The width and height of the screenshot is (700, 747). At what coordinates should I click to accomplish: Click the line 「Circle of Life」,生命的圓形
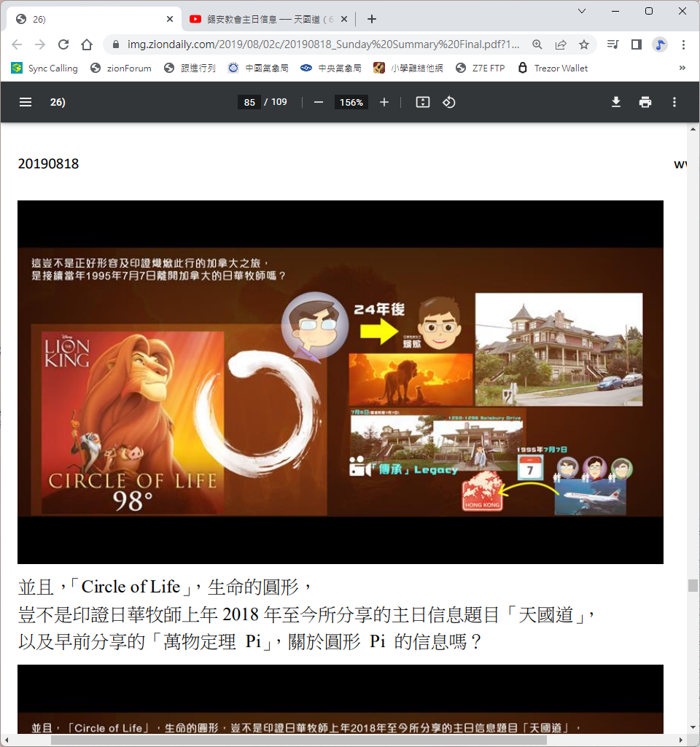pos(166,587)
